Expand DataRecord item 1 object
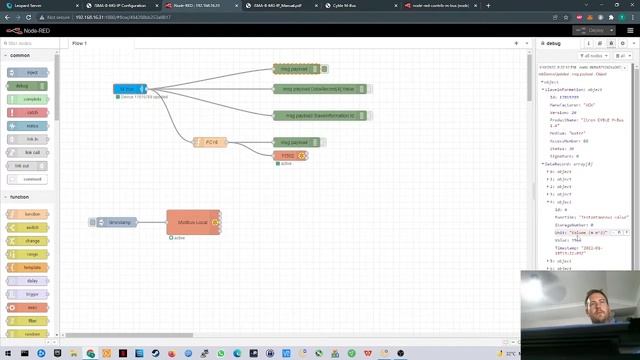This screenshot has width=640, height=360. pos(548,179)
